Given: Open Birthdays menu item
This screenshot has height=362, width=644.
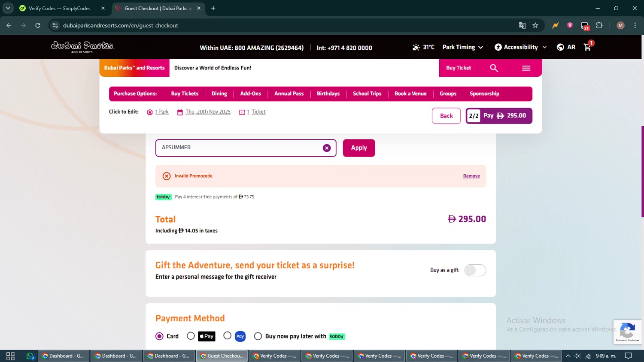Looking at the screenshot, I should 328,94.
